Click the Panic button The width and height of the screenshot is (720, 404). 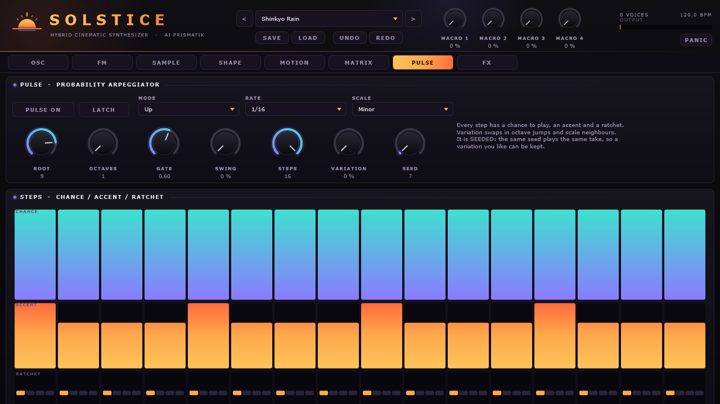pyautogui.click(x=696, y=40)
